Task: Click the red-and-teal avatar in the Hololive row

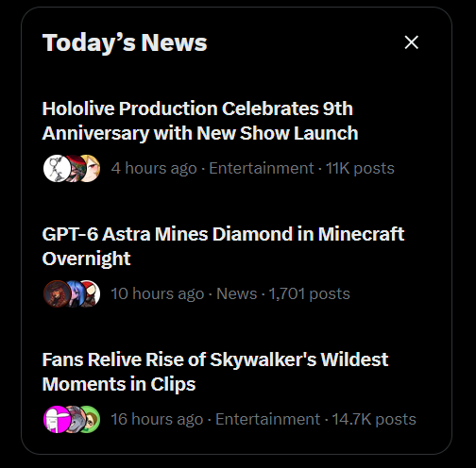Action: tap(76, 168)
